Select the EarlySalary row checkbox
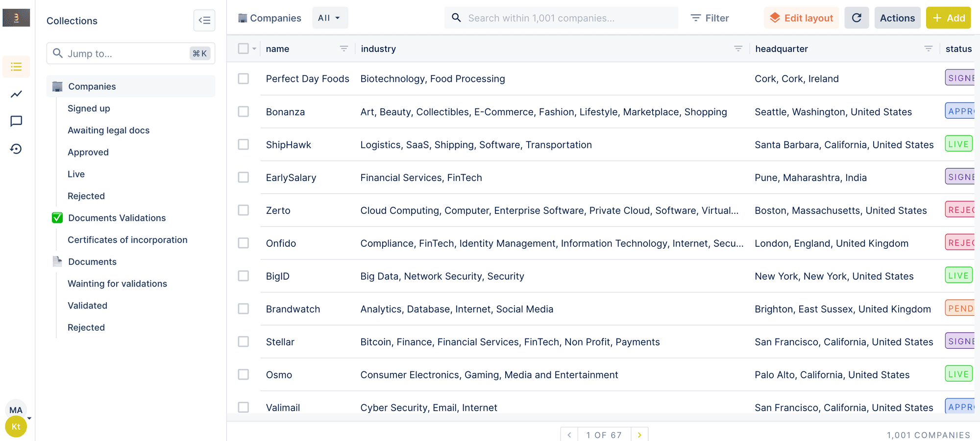980x441 pixels. (x=243, y=177)
